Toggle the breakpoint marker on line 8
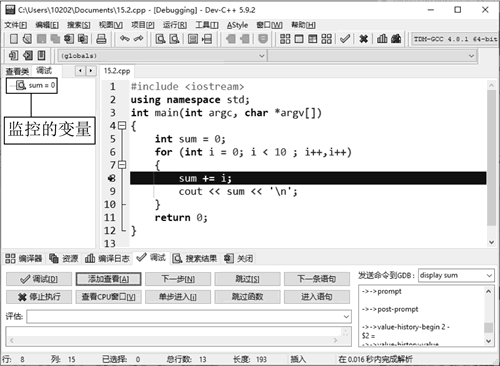 (x=112, y=178)
